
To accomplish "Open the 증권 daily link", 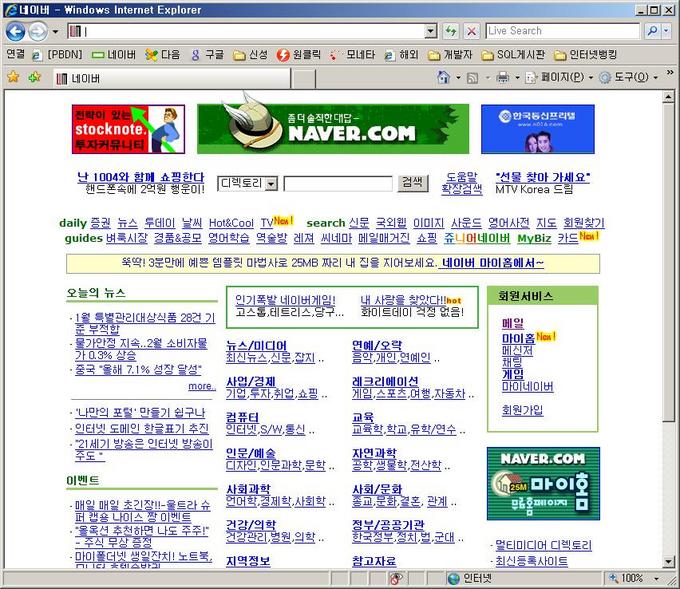I will tap(101, 223).
